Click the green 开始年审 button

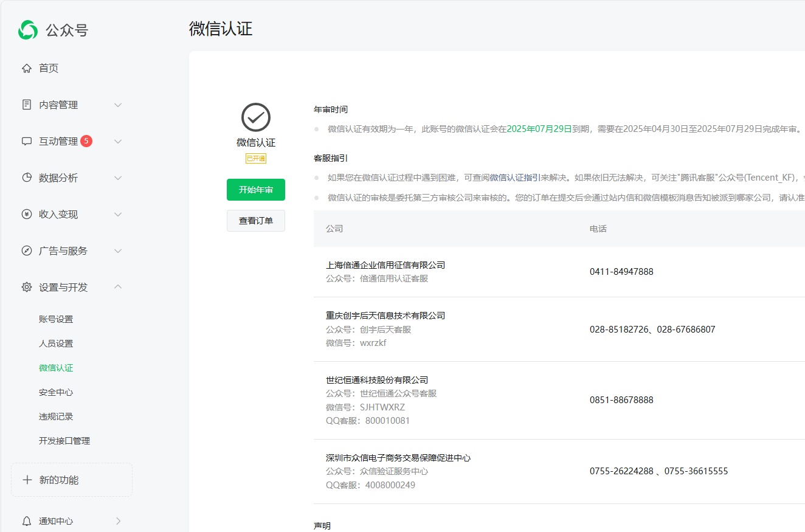pyautogui.click(x=256, y=190)
